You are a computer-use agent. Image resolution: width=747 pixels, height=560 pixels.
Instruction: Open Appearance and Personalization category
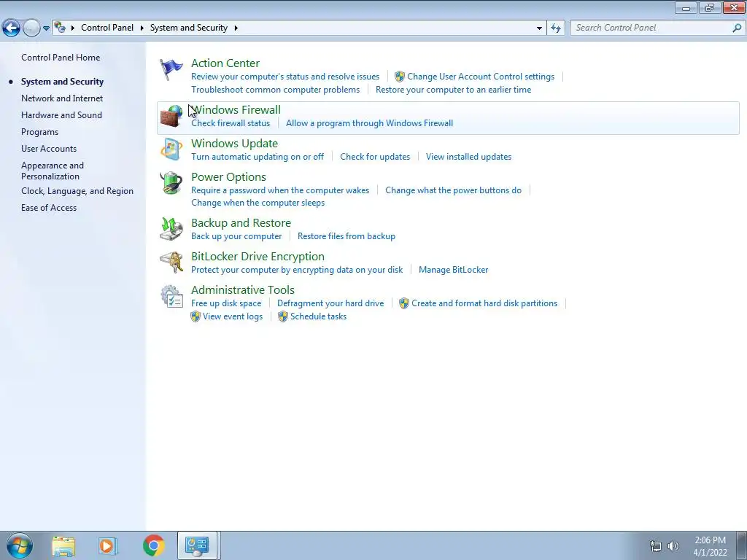(53, 171)
